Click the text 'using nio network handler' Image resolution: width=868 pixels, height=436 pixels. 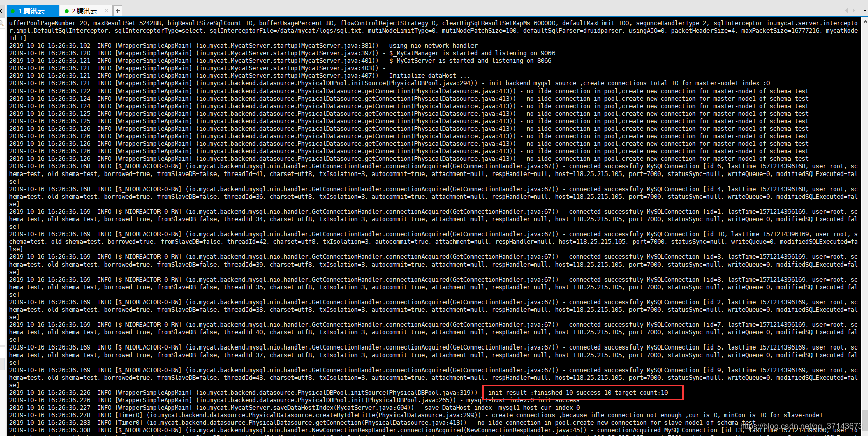pyautogui.click(x=433, y=46)
